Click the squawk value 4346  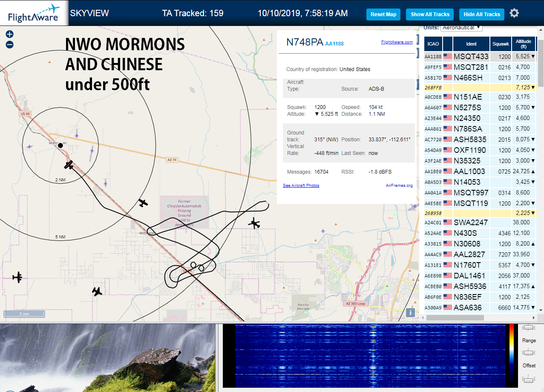pyautogui.click(x=504, y=233)
